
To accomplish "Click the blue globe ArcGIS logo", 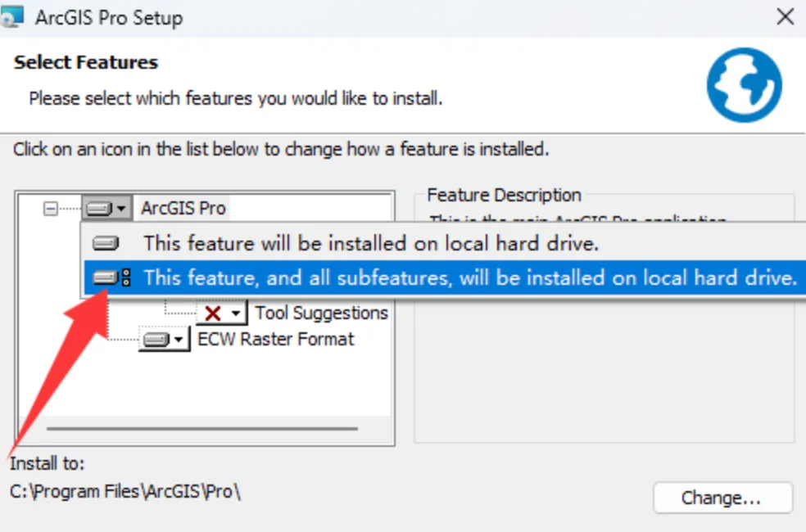I will click(x=744, y=85).
